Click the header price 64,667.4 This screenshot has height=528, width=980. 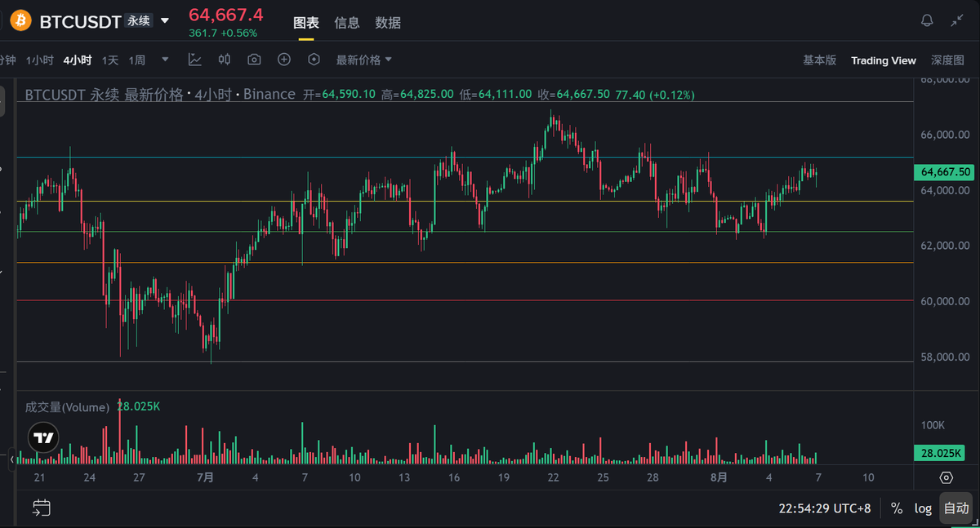(226, 15)
